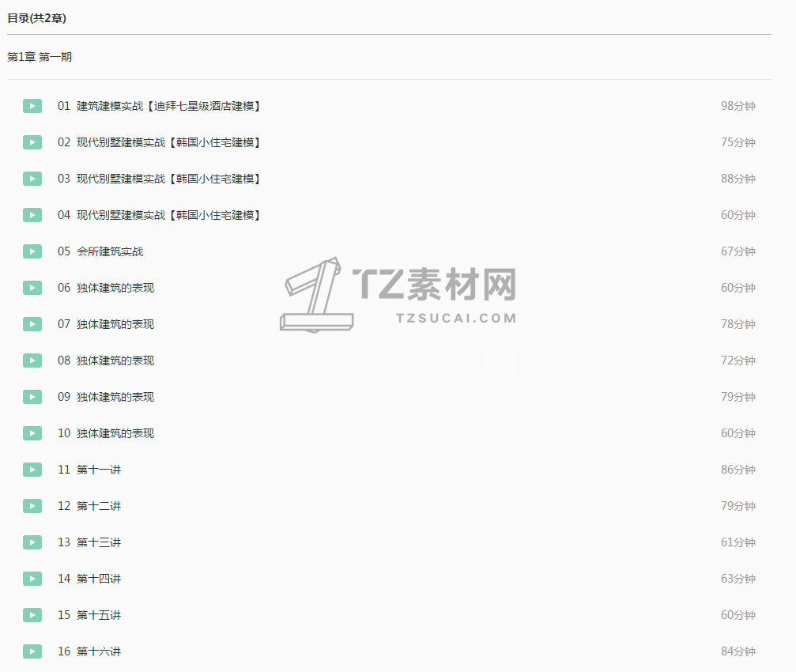Open lesson 10 独体建筑的表现 title
The height and width of the screenshot is (672, 796).
pyautogui.click(x=106, y=433)
